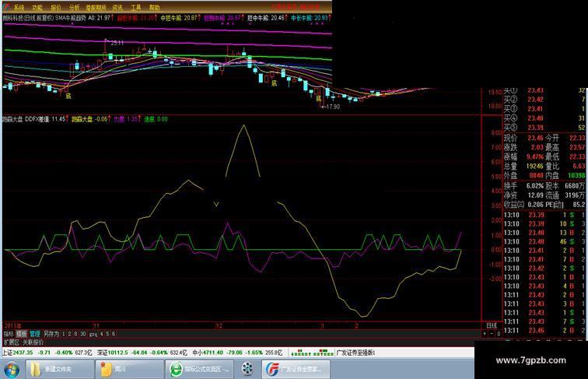Click the 深证 index value 10112.5
Image resolution: width=588 pixels, height=379 pixels.
(118, 353)
